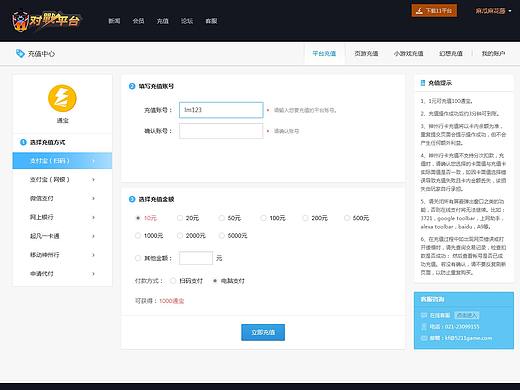Click the blue tag icon beside 充值中心
The image size is (520, 390).
coord(20,53)
